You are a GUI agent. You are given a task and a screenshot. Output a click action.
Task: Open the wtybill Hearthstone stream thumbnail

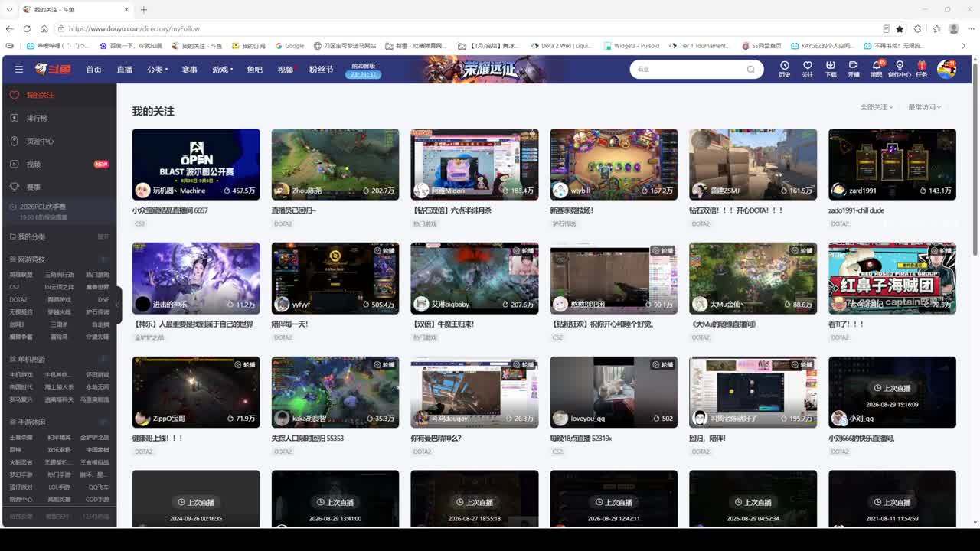click(x=613, y=165)
